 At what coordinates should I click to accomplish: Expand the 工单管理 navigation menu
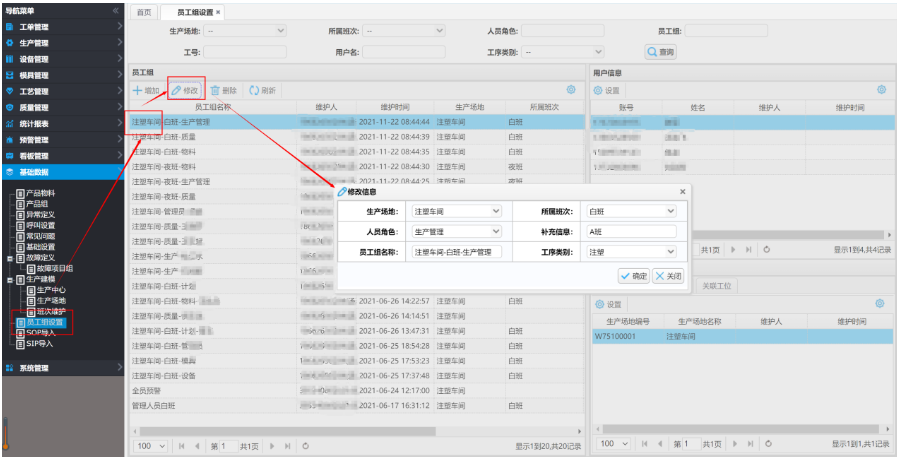click(x=60, y=27)
